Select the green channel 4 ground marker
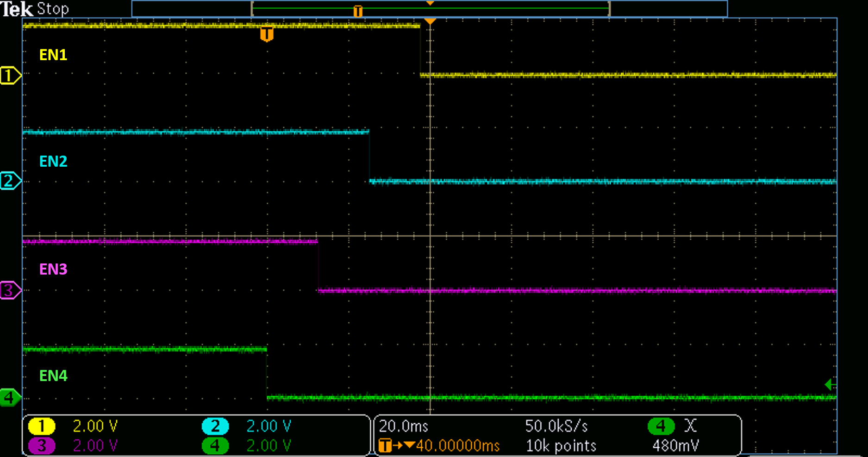The width and height of the screenshot is (868, 457). (10, 397)
